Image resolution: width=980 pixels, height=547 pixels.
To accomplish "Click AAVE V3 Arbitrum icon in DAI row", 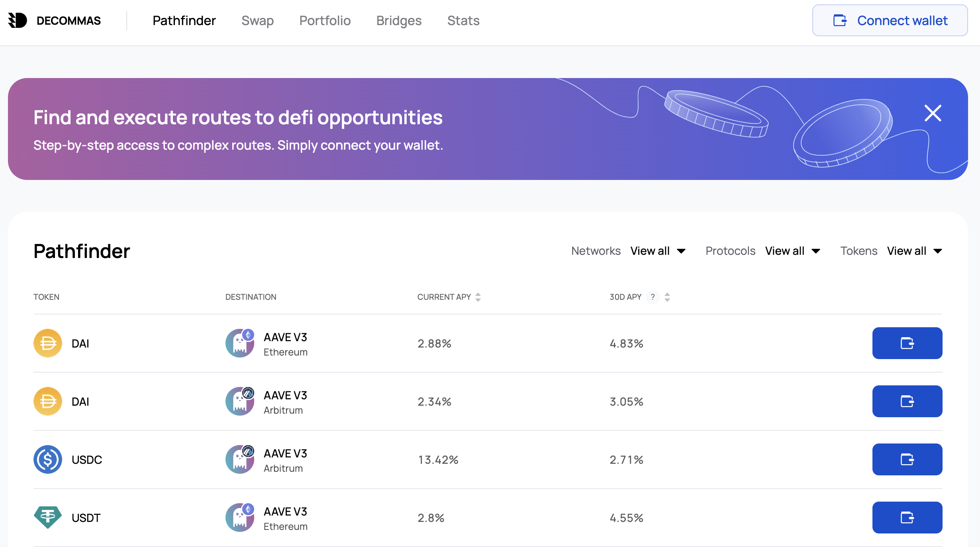I will click(240, 401).
